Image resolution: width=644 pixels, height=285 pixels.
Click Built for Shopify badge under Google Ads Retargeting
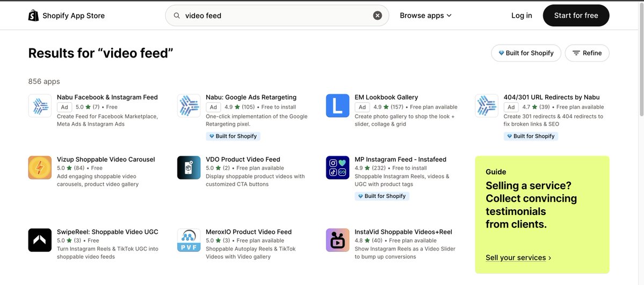pyautogui.click(x=233, y=136)
